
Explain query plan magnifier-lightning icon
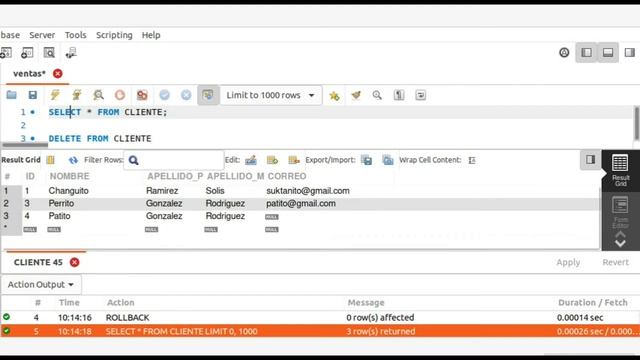coord(98,95)
